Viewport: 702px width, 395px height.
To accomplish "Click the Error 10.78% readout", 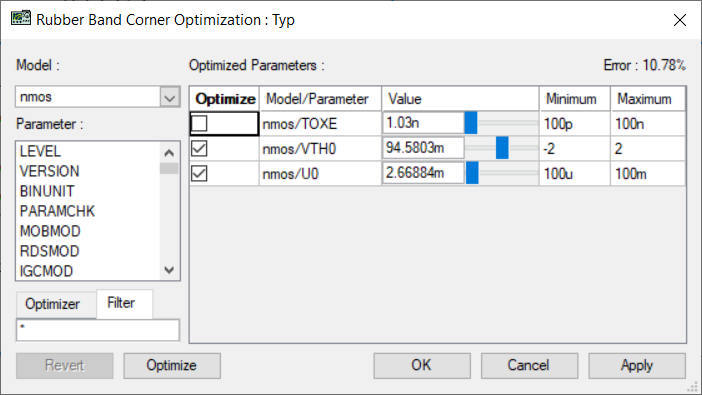I will pyautogui.click(x=644, y=65).
